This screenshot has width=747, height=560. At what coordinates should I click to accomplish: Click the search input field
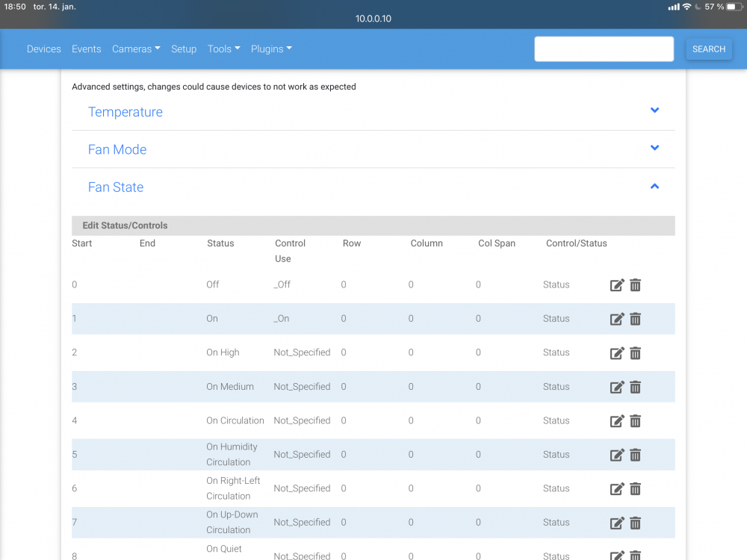[x=604, y=49]
